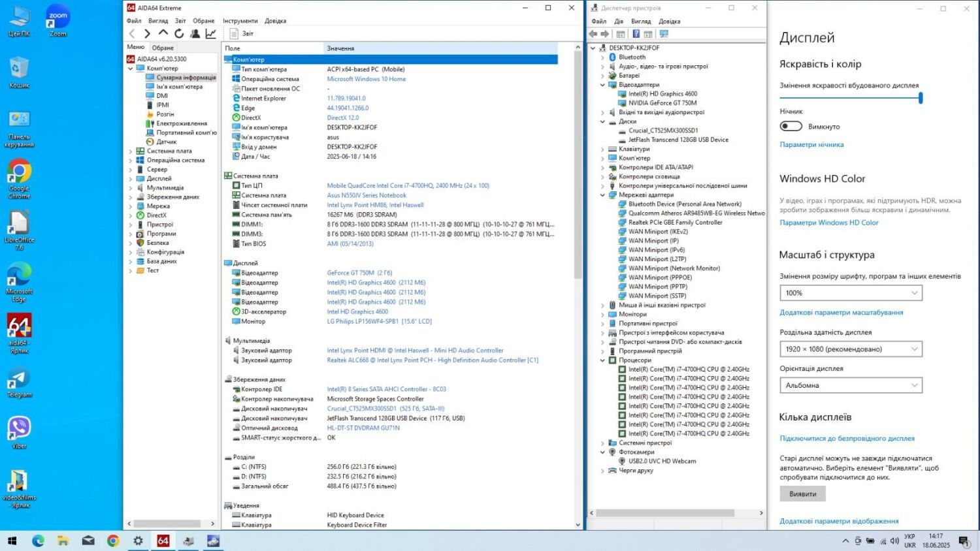
Task: Click the graph chart icon in AIDA64 toolbar
Action: pos(211,33)
